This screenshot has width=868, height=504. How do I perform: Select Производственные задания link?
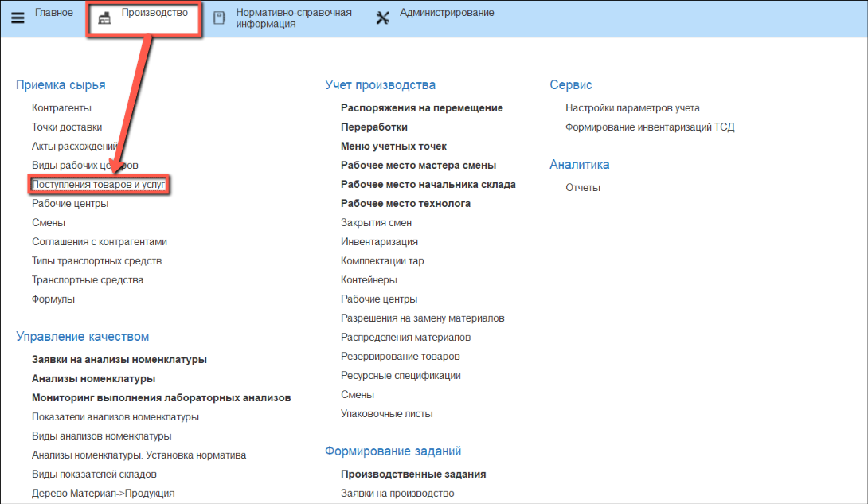click(x=413, y=475)
